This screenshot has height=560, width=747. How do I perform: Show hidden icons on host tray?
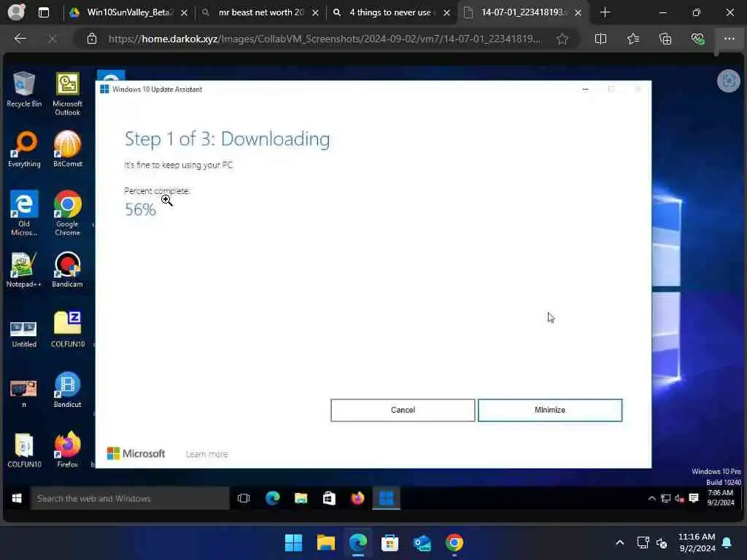(620, 542)
